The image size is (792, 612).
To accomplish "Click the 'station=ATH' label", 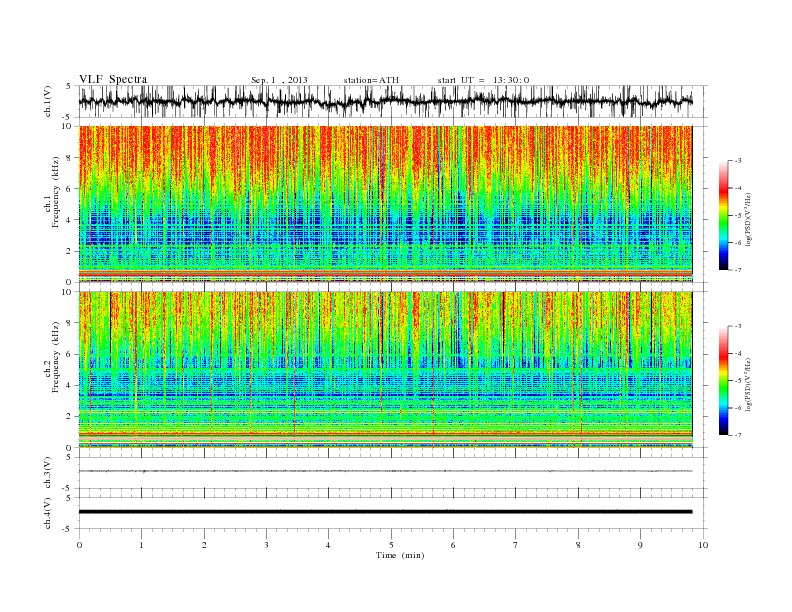I will click(371, 80).
